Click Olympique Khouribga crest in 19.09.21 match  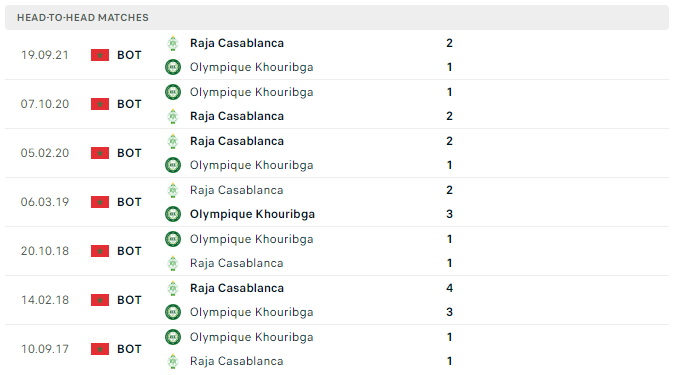[x=173, y=67]
